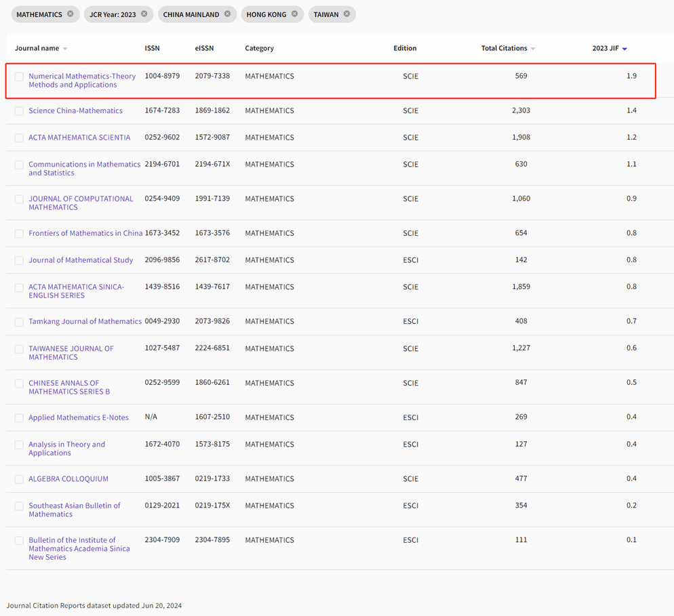Select the Science China-Mathematics checkbox
The image size is (674, 616).
pos(19,111)
